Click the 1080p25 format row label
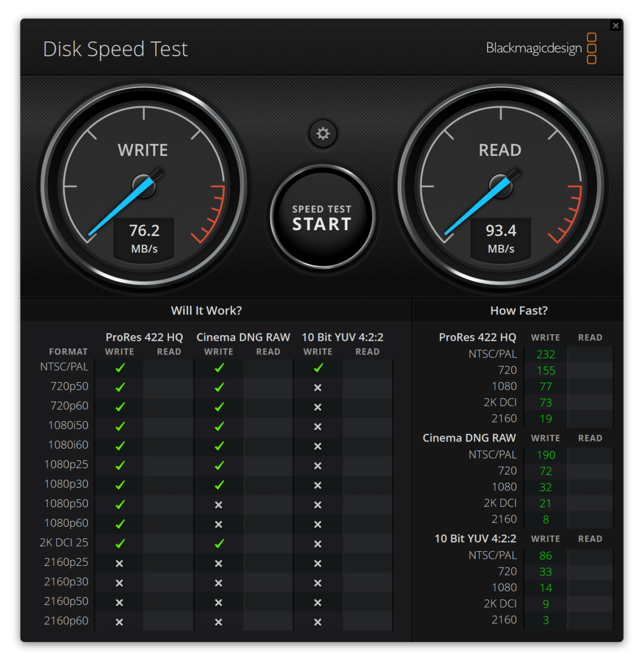This screenshot has width=644, height=665. [66, 465]
